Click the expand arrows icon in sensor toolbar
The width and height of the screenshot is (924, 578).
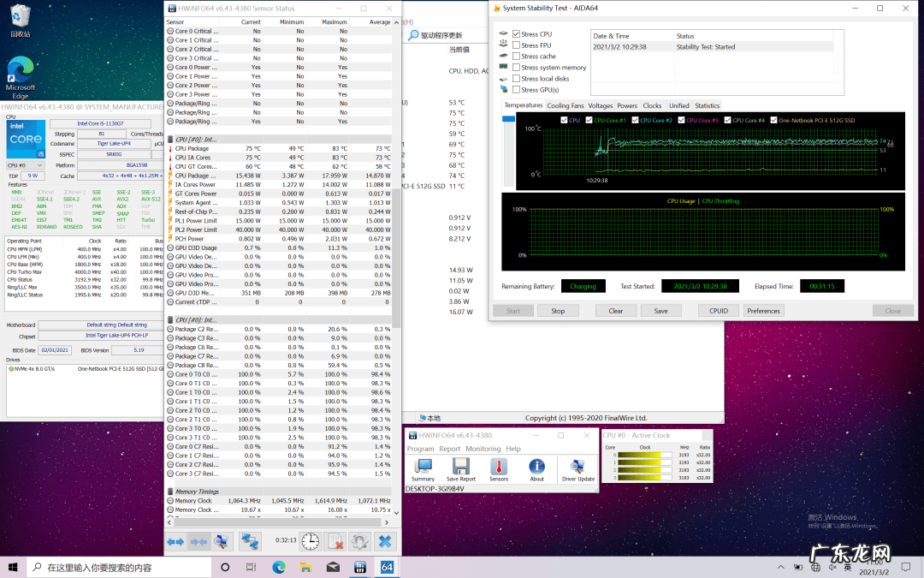coord(175,541)
